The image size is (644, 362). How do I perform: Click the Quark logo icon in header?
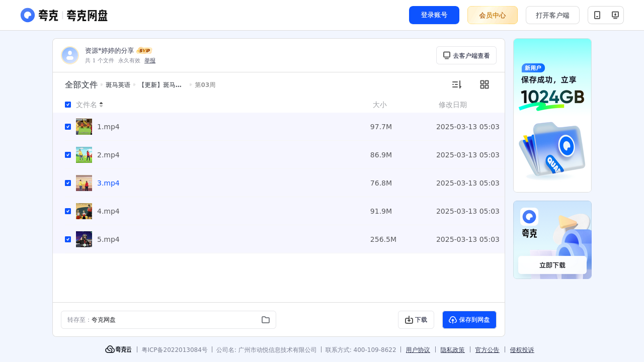coord(28,15)
